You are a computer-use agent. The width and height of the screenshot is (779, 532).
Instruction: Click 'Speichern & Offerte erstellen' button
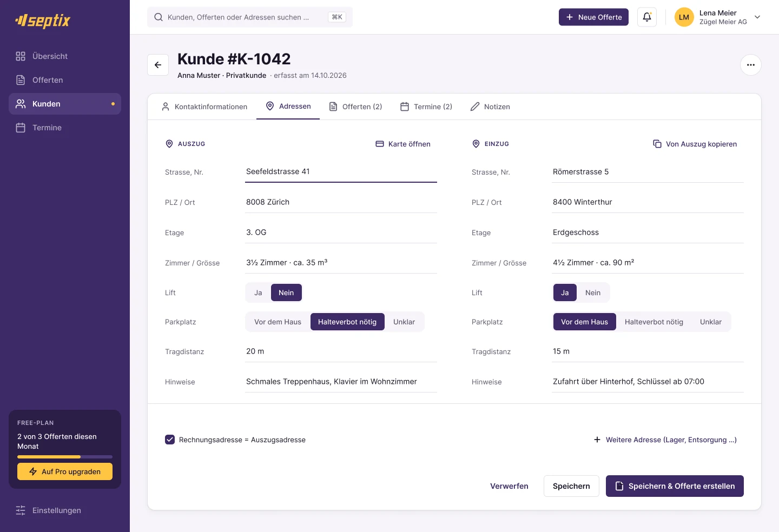pyautogui.click(x=675, y=486)
